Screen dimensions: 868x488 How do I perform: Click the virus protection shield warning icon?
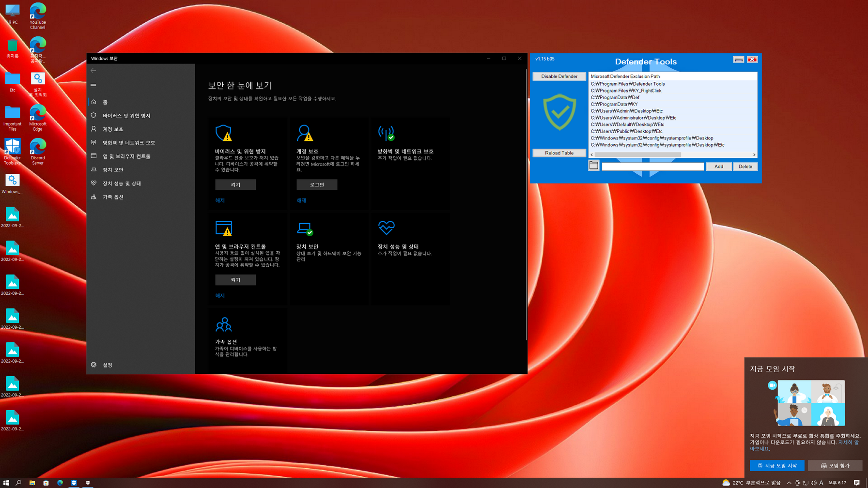[224, 133]
